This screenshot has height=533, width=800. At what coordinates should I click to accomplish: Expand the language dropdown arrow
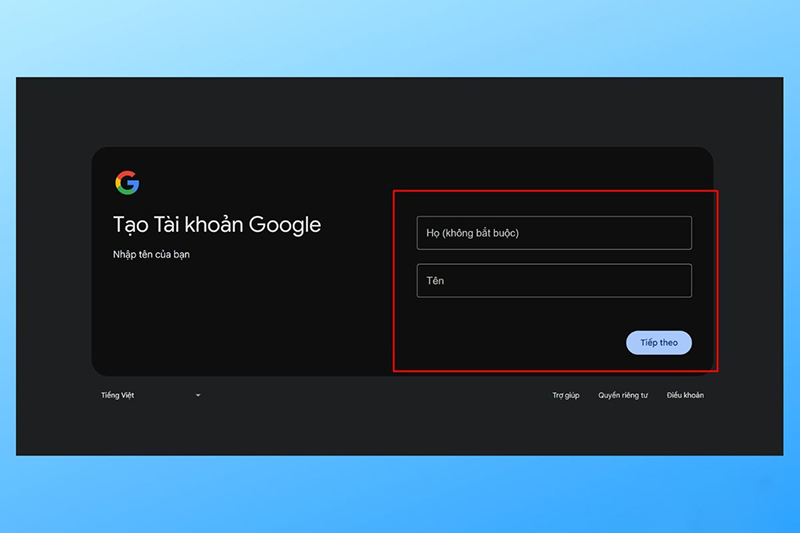(198, 396)
